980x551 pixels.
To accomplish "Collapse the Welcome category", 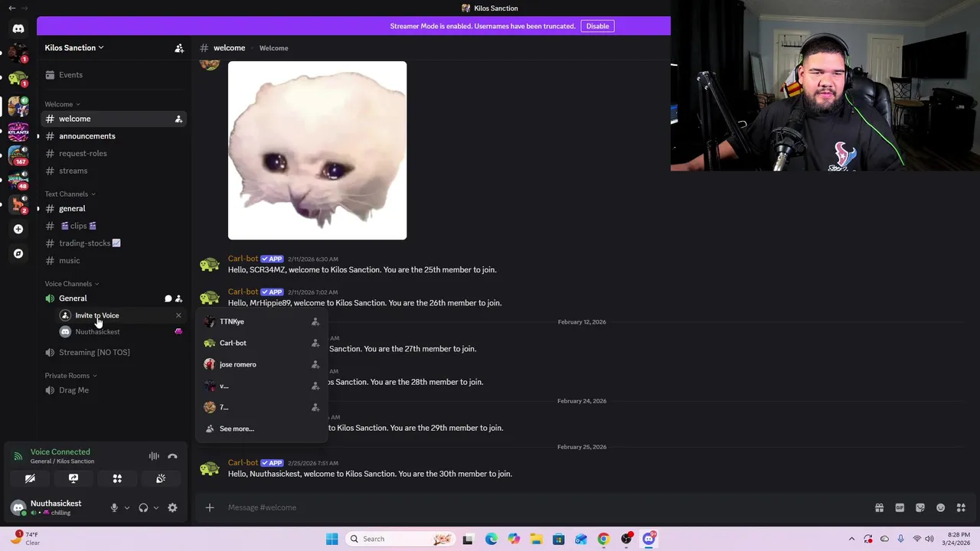I will point(62,104).
